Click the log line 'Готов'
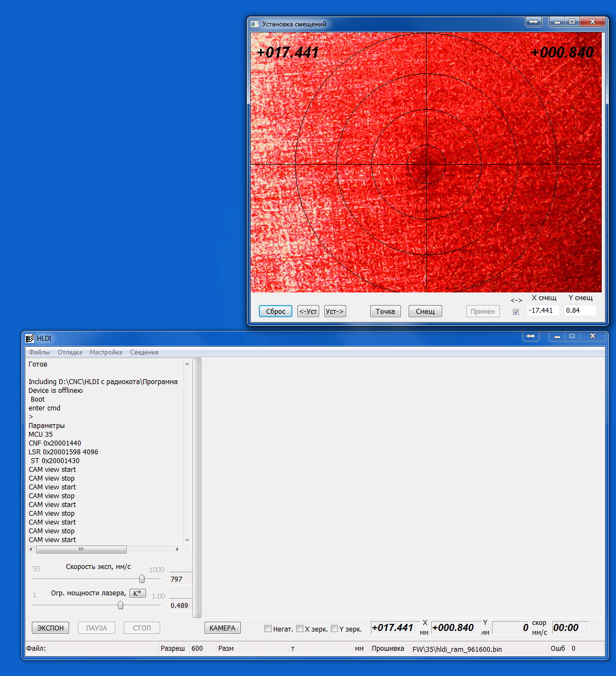Viewport: 616px width, 676px height. tap(38, 364)
